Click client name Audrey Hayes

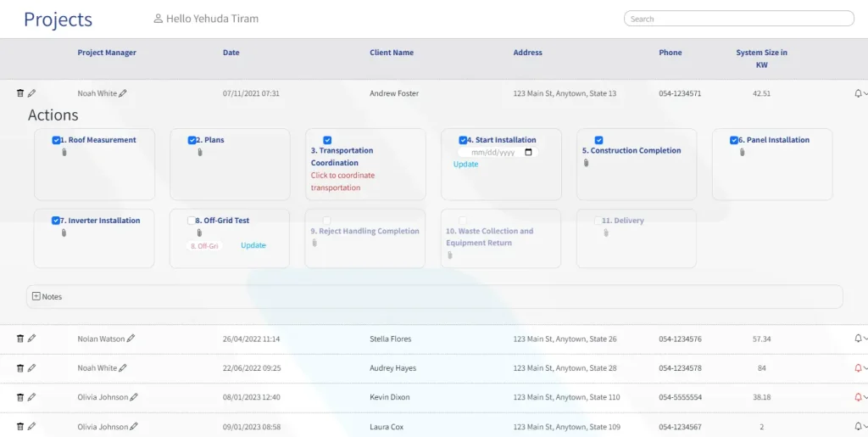pyautogui.click(x=393, y=368)
